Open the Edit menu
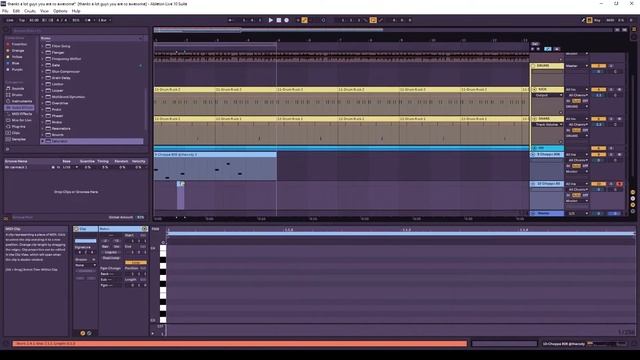This screenshot has height=360, width=640. [16, 11]
